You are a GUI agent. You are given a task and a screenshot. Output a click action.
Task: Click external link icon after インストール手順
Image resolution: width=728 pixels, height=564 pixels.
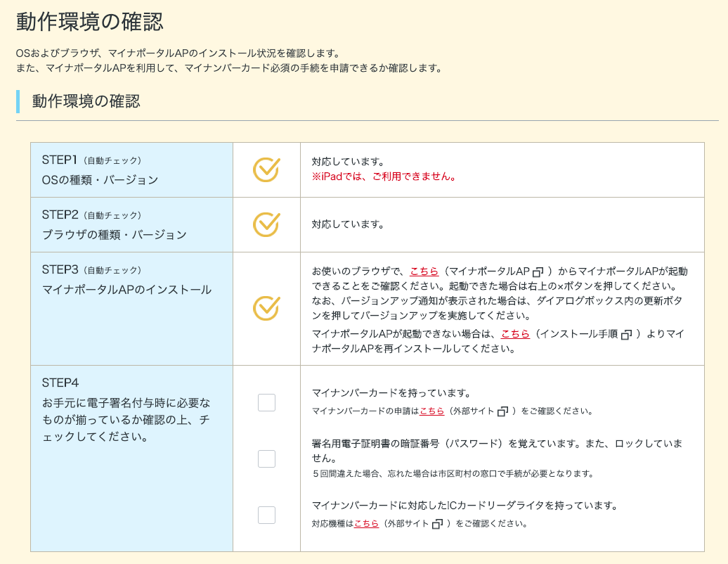point(626,335)
